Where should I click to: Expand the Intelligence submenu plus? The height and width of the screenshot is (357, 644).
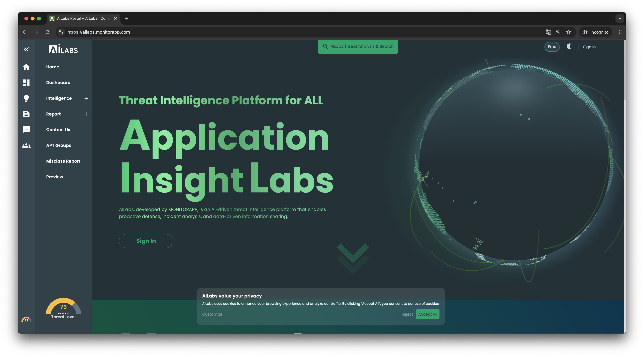pos(86,98)
